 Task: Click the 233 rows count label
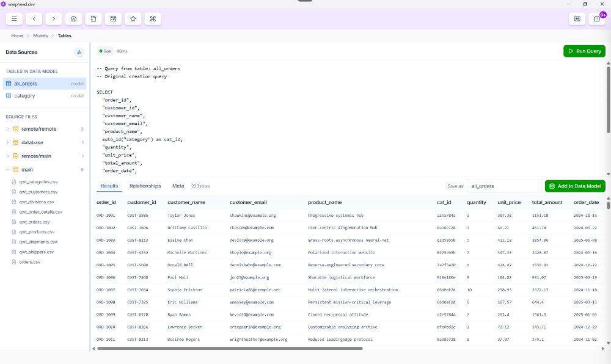pyautogui.click(x=200, y=186)
